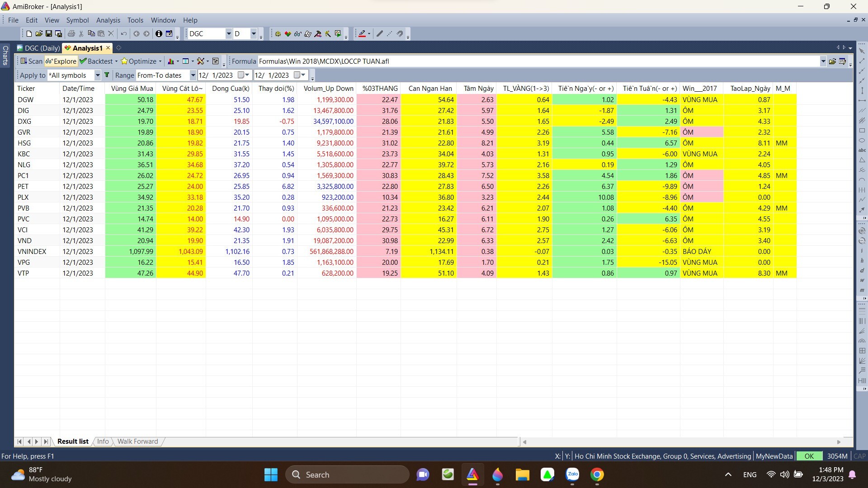Screen dimensions: 868x488
Task: Select the Parallel lines drawing tool
Action: pos(862,110)
